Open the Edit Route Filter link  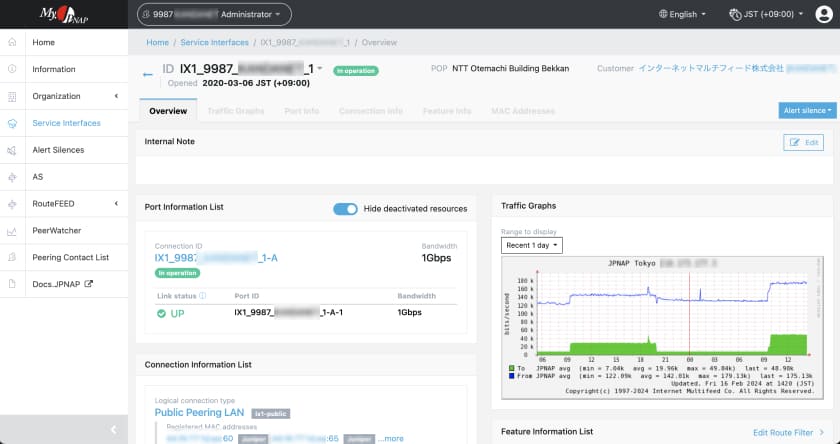click(787, 432)
